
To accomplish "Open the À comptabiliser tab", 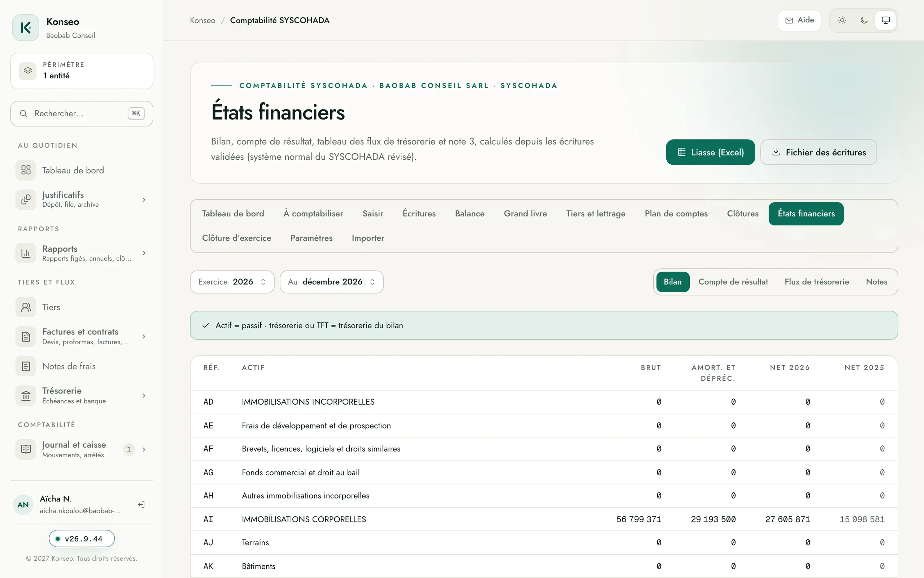I will [313, 214].
